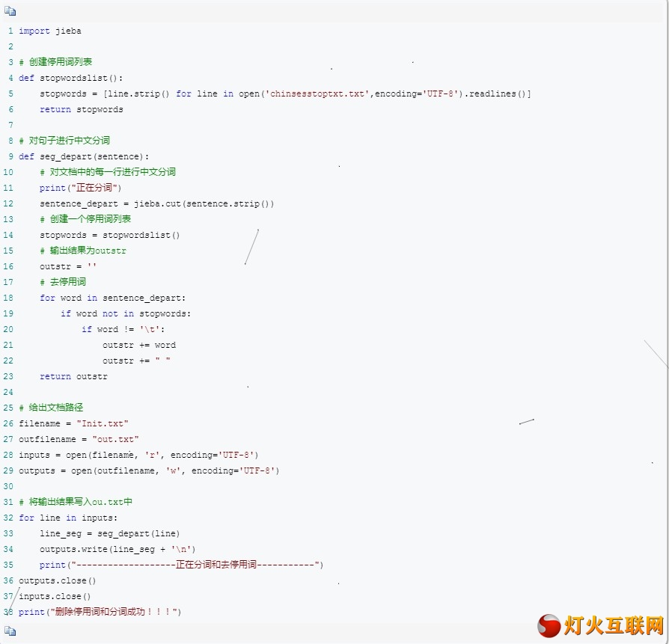Image resolution: width=669 pixels, height=644 pixels.
Task: Click 'filename = "Init.txt"' on line 26
Action: pos(73,423)
